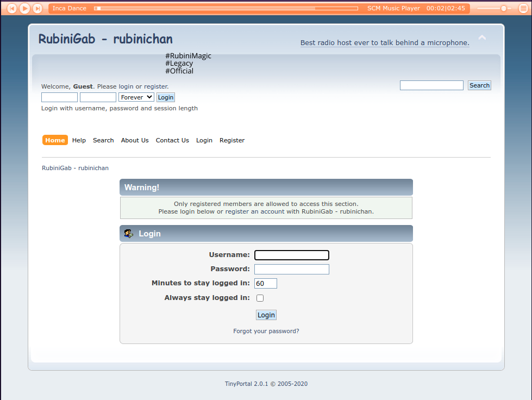Click the SCM Music Player label
This screenshot has height=400, width=532.
393,8
